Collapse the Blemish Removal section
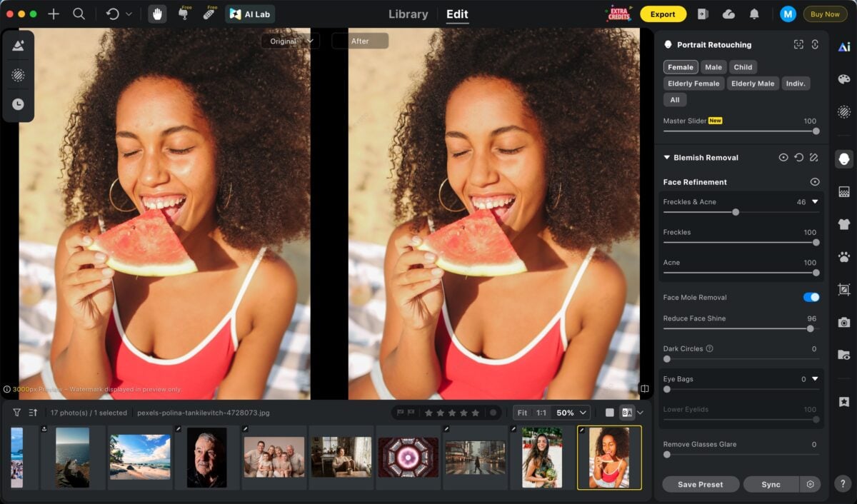Viewport: 857px width, 504px height. 667,158
